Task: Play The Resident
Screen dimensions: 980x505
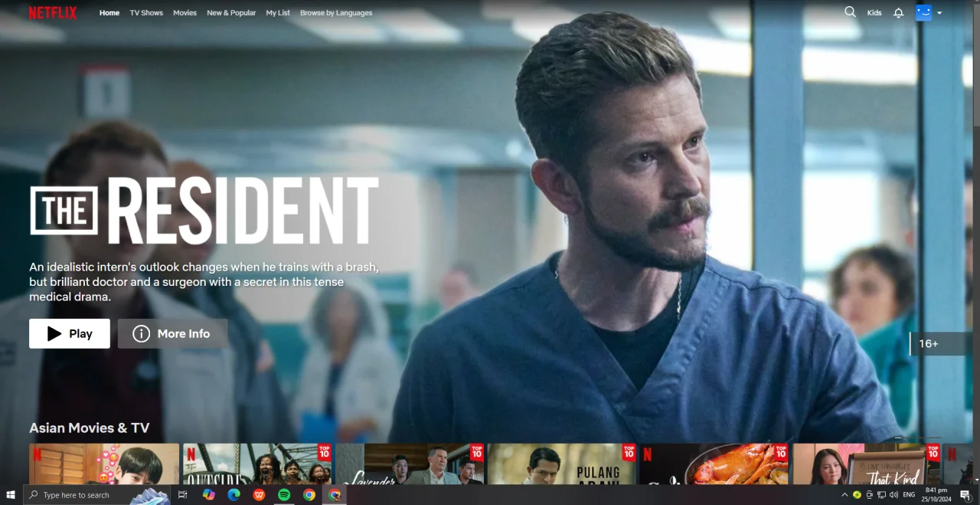Action: [x=70, y=333]
